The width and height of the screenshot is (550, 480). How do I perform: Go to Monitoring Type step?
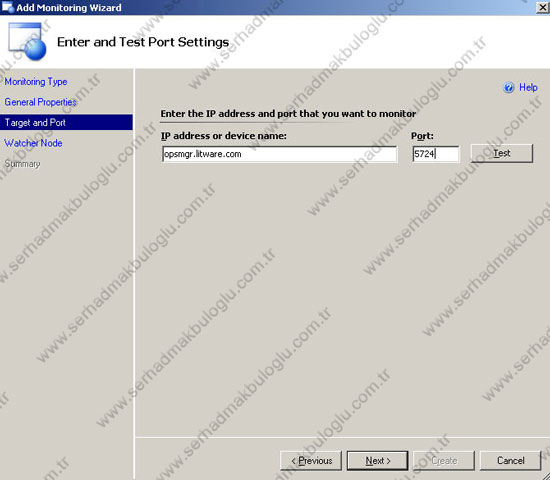point(36,82)
